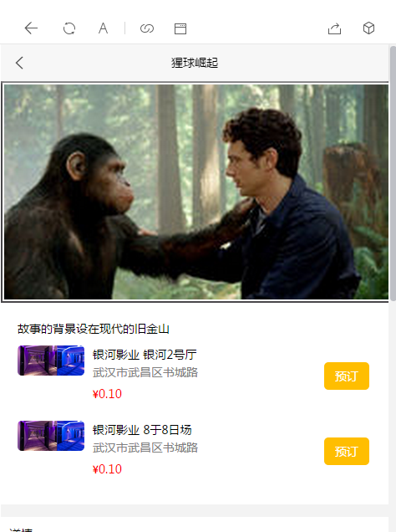Open the movie poster image
Image resolution: width=396 pixels, height=532 pixels.
tap(195, 192)
